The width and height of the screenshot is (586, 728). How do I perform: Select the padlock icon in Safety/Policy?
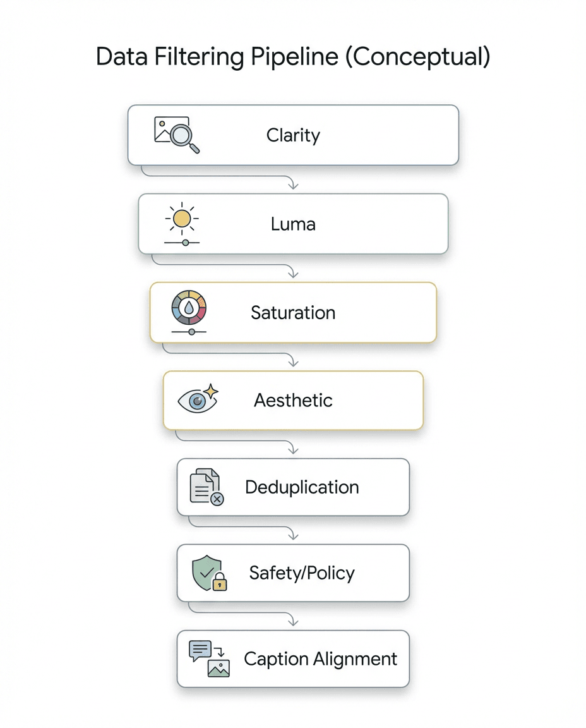tap(219, 583)
